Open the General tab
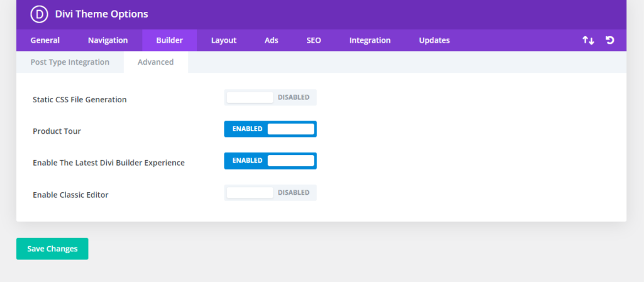Image resolution: width=644 pixels, height=282 pixels. [x=45, y=40]
